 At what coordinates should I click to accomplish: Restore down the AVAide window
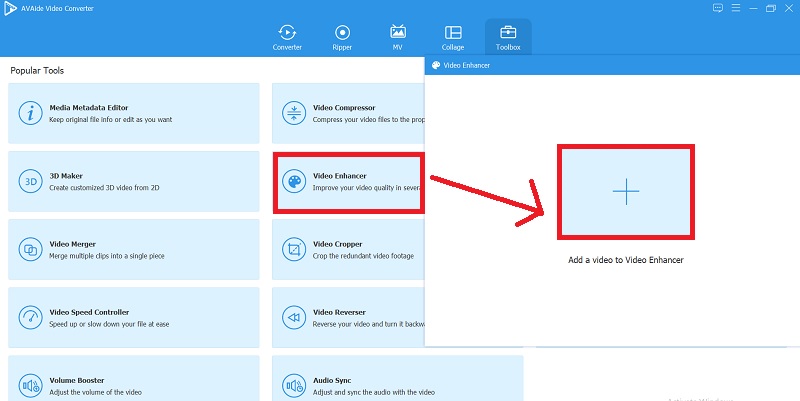point(771,8)
